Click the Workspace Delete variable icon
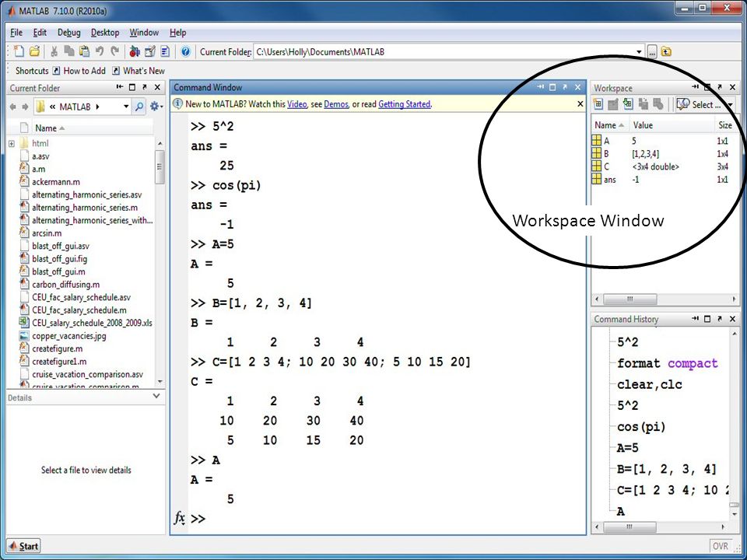The height and width of the screenshot is (560, 747). (x=658, y=103)
